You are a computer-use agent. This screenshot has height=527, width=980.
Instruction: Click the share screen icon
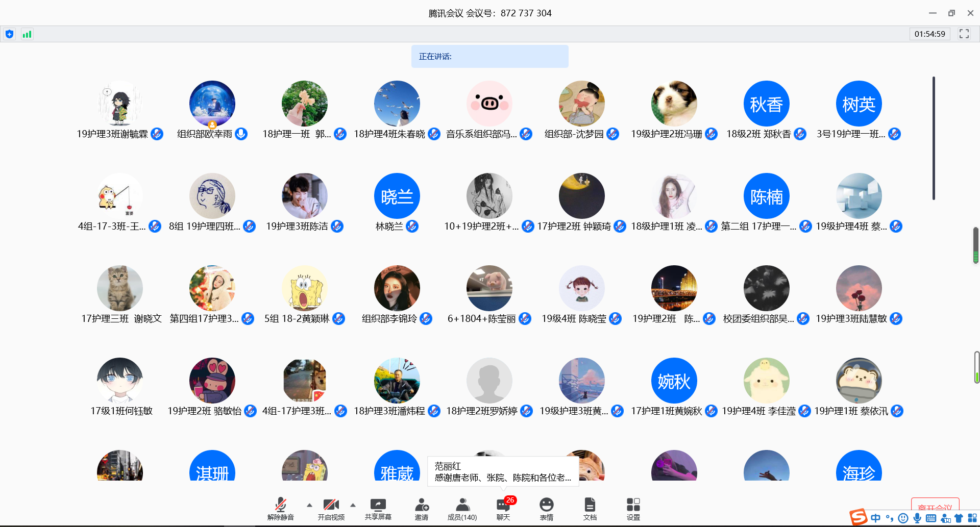[x=378, y=509]
